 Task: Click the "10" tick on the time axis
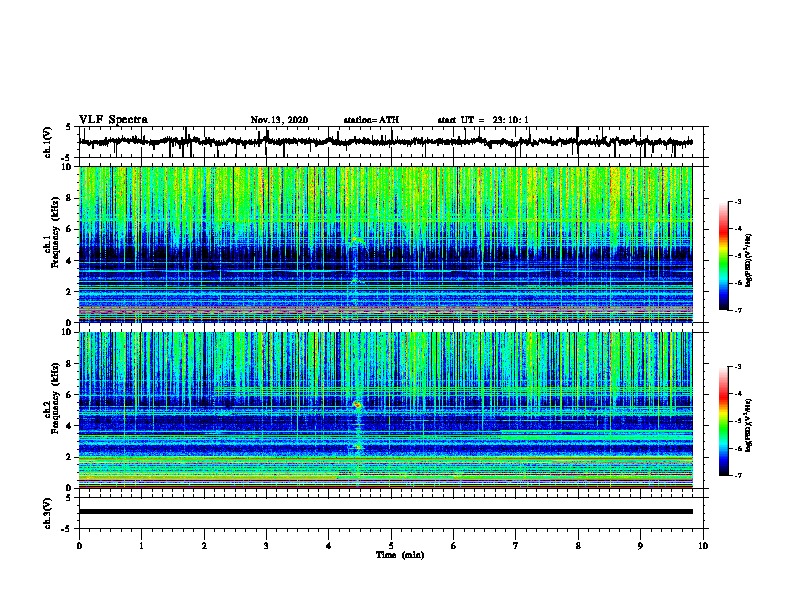point(703,546)
